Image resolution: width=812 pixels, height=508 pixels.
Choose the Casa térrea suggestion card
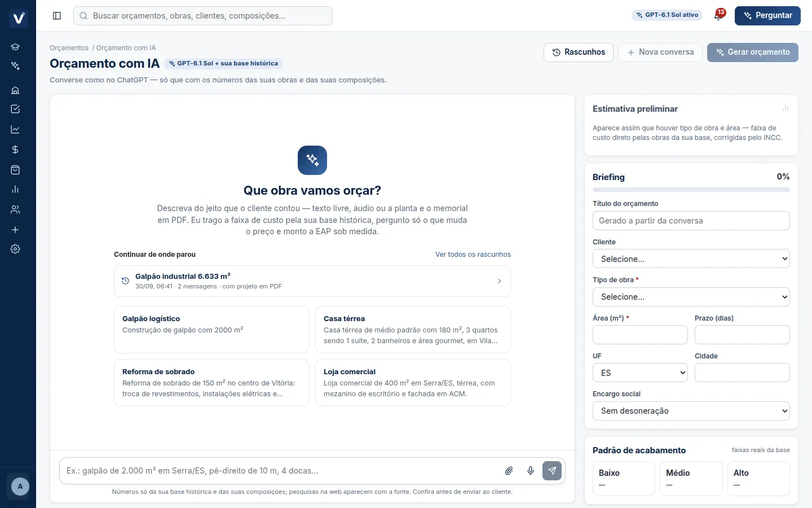tap(413, 330)
